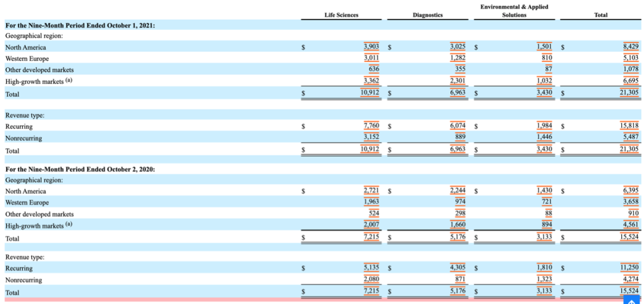
Task: Open the tagged Diagnostics value 3,025
Action: pyautogui.click(x=457, y=47)
